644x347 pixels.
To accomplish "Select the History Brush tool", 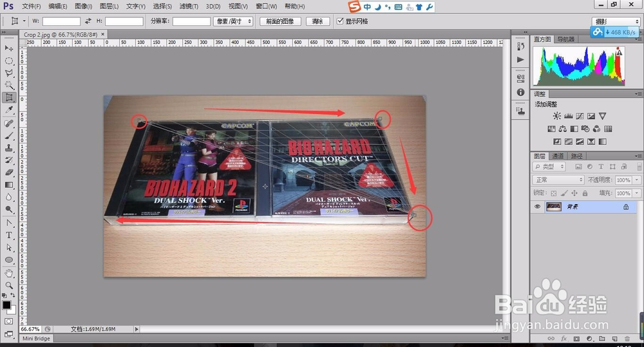I will pyautogui.click(x=8, y=160).
